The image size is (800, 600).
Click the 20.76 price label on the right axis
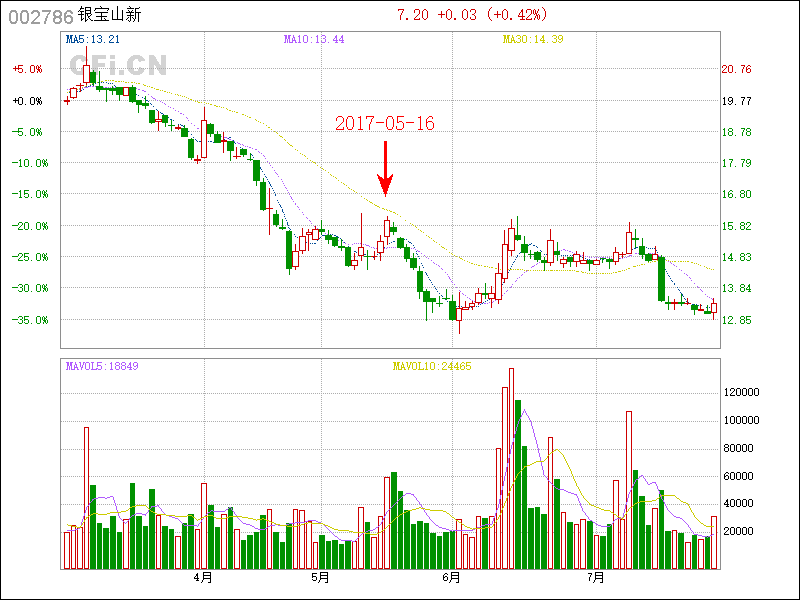737,69
